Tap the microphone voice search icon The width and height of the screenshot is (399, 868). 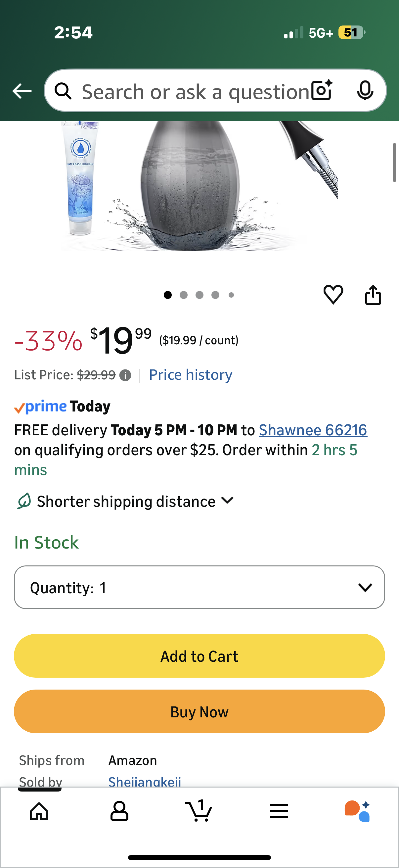[365, 91]
